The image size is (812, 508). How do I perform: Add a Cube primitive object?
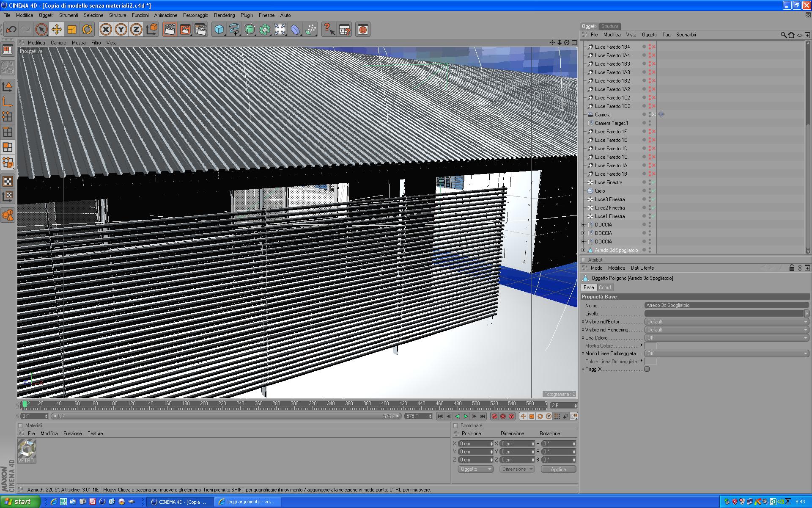219,30
